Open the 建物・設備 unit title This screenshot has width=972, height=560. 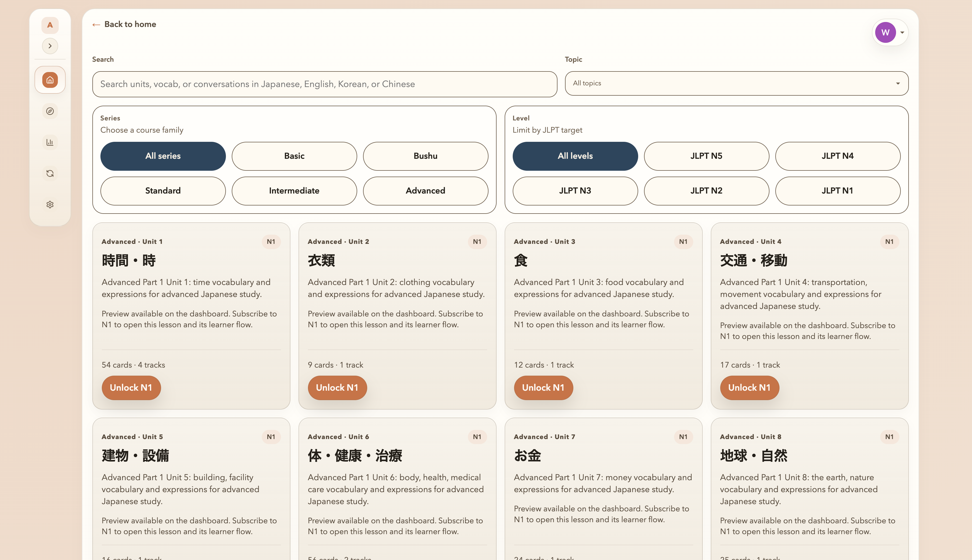pos(135,456)
